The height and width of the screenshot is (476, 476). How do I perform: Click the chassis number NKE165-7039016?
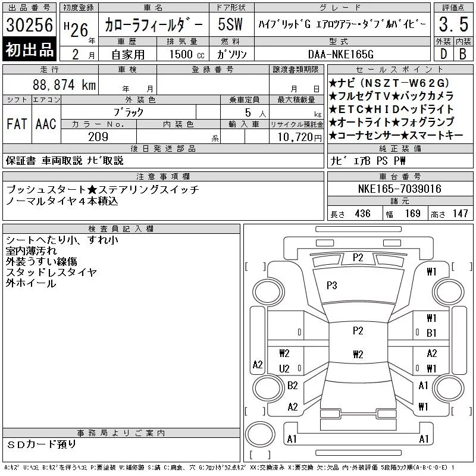(x=399, y=189)
